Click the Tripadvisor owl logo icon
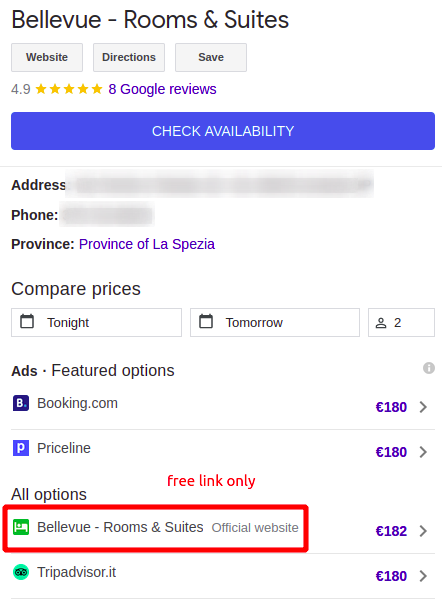442x605 pixels. point(21,572)
